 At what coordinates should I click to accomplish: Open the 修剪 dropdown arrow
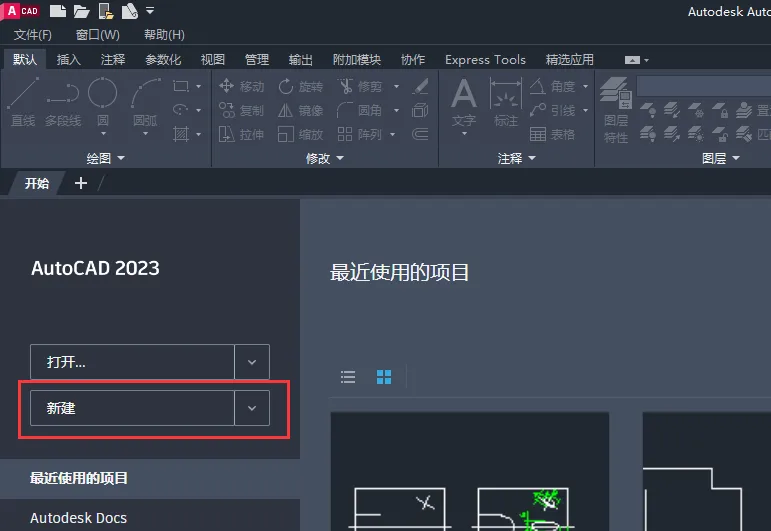click(x=396, y=87)
